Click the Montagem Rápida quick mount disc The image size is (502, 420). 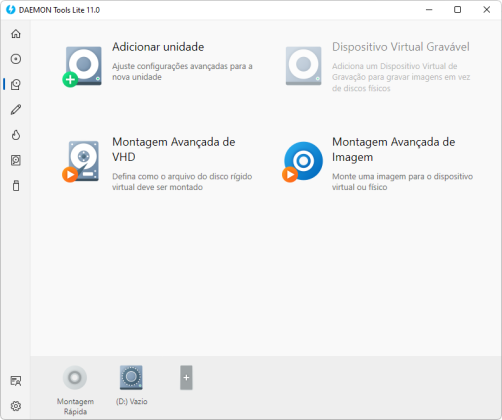point(75,378)
